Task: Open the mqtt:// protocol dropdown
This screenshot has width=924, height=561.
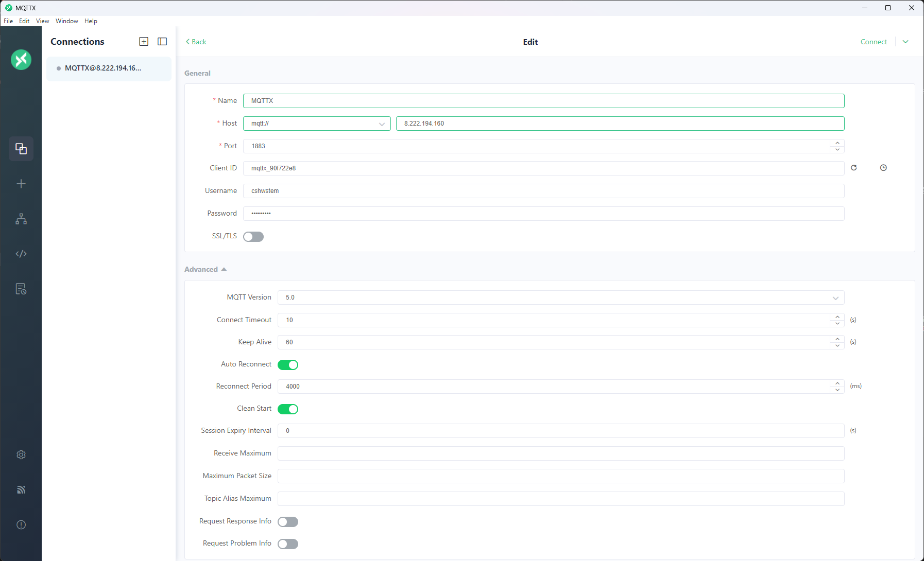Action: [x=317, y=124]
